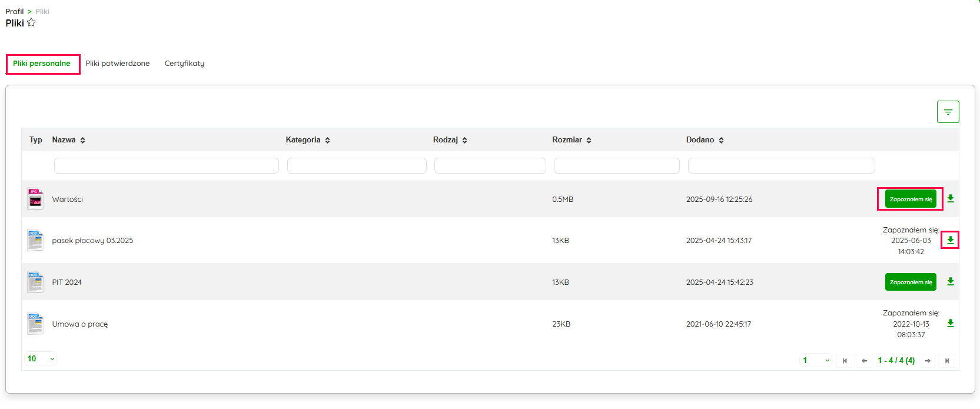Jump to the last page
Image resolution: width=980 pixels, height=409 pixels.
point(947,361)
